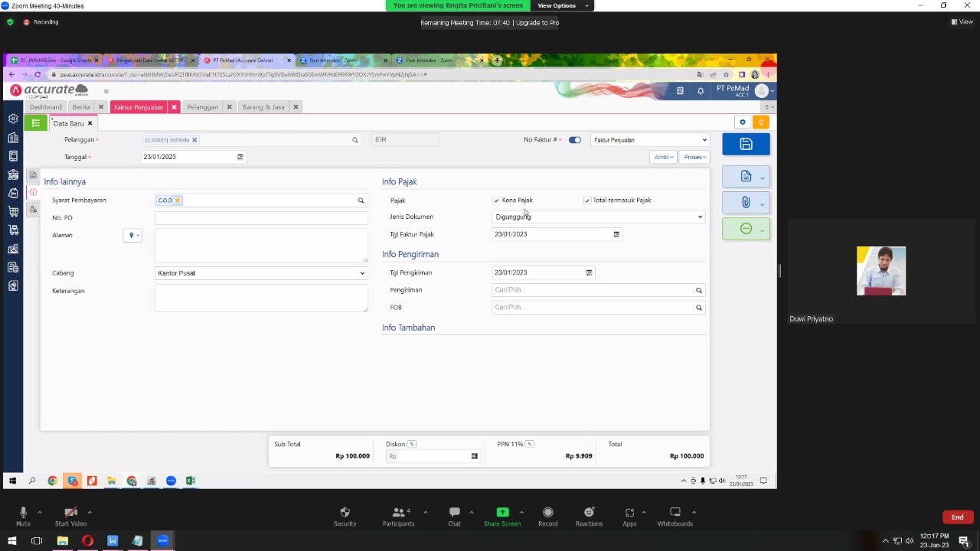Click search icon in Pelanggan field
Image resolution: width=980 pixels, height=551 pixels.
coord(354,140)
